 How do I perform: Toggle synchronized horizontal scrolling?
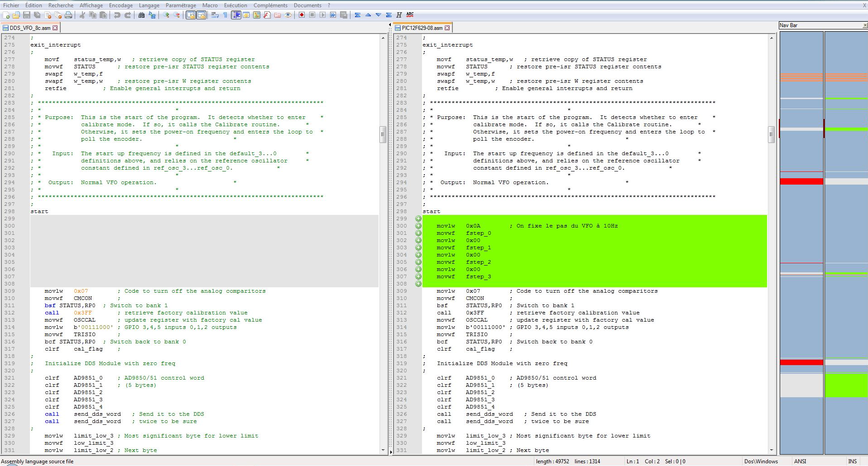point(201,15)
